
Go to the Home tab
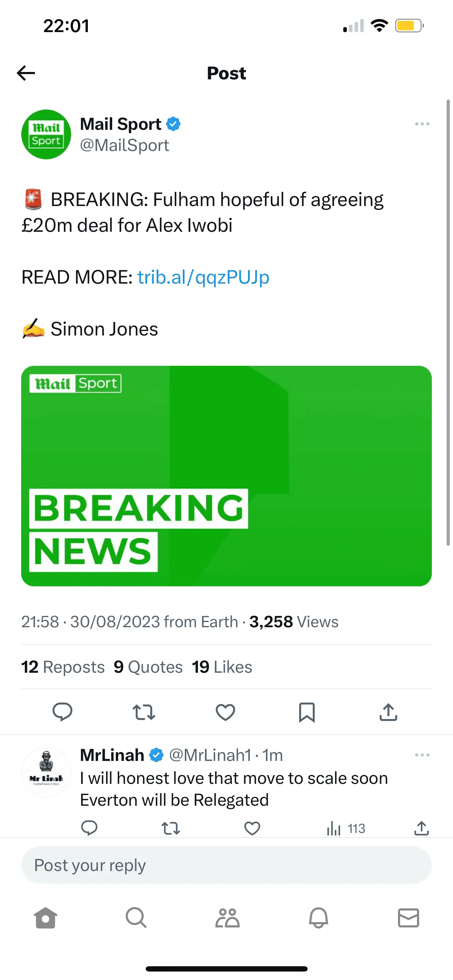[x=45, y=918]
